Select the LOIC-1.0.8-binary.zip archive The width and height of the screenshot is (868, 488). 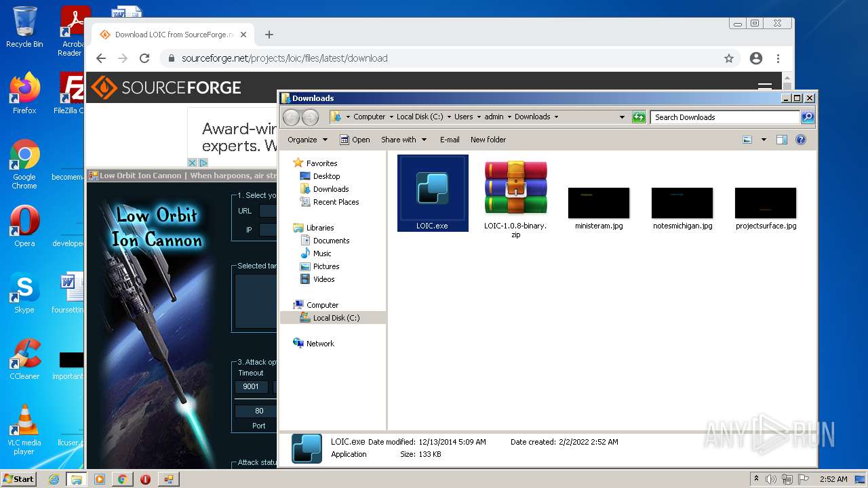[515, 197]
